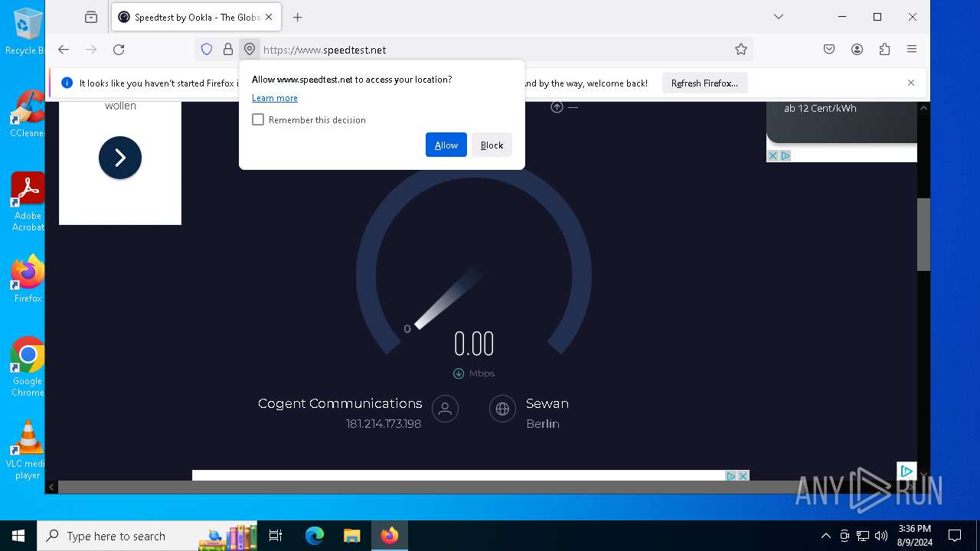Click the IP address 181.214.173.198

point(384,424)
